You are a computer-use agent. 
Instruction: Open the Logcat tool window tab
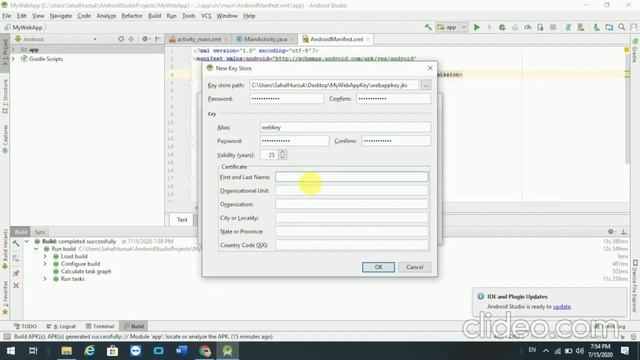point(62,326)
